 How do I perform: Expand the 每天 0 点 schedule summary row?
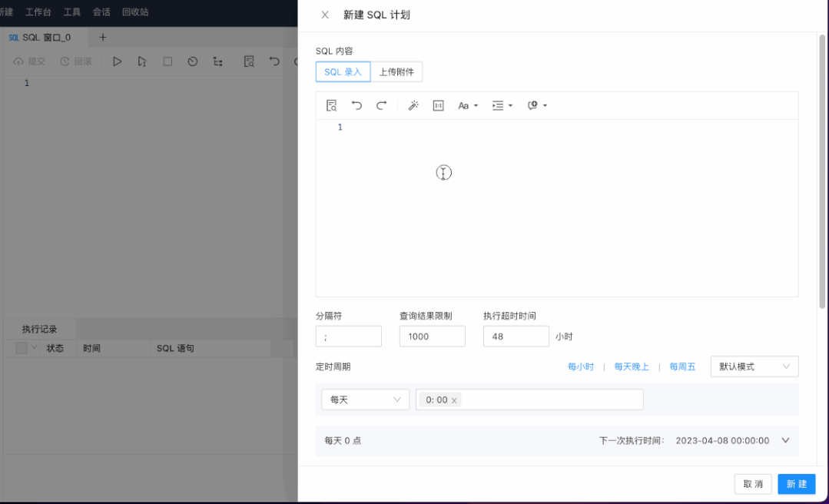[x=784, y=440]
